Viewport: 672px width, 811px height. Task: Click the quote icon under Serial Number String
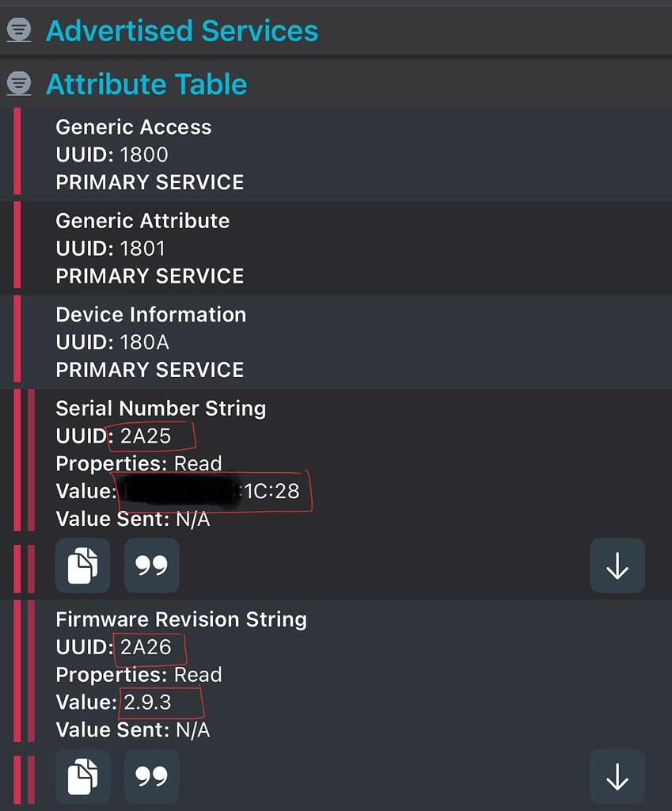[x=151, y=565]
